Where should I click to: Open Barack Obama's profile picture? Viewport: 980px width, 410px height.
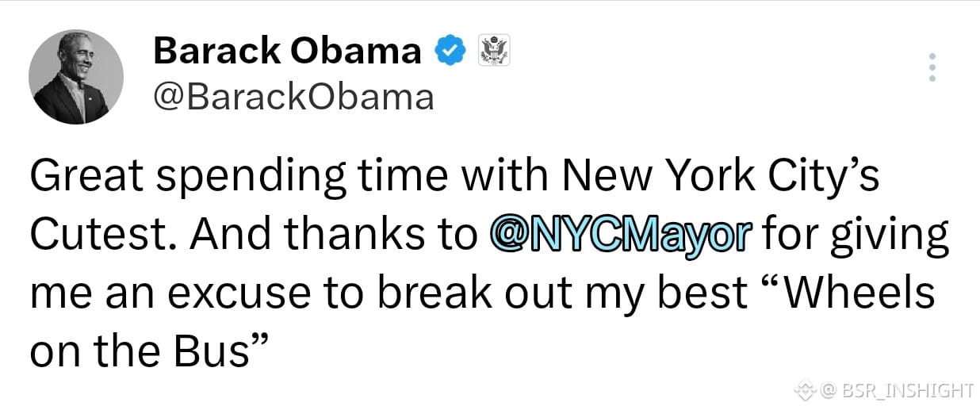click(76, 77)
